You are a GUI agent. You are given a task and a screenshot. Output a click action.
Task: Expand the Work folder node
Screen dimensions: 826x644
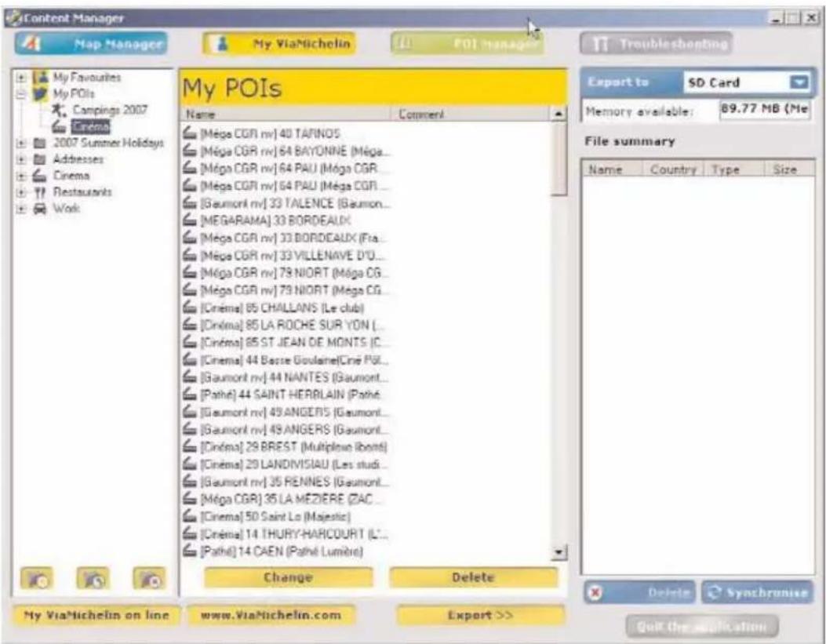[21, 209]
